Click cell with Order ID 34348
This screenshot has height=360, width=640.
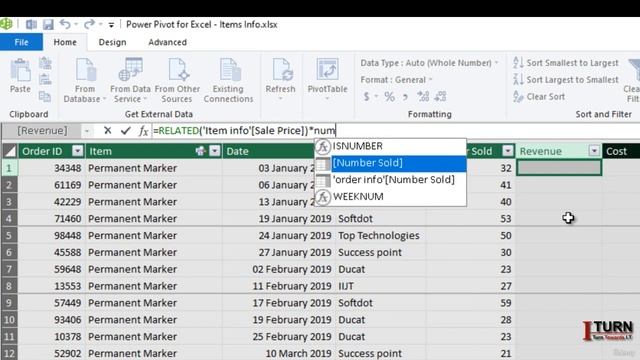(x=51, y=168)
